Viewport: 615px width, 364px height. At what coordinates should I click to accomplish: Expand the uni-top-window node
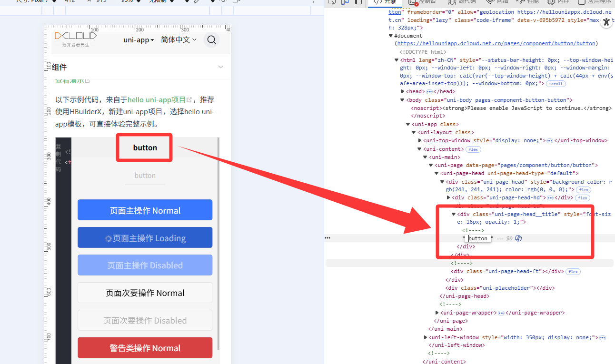coord(419,140)
